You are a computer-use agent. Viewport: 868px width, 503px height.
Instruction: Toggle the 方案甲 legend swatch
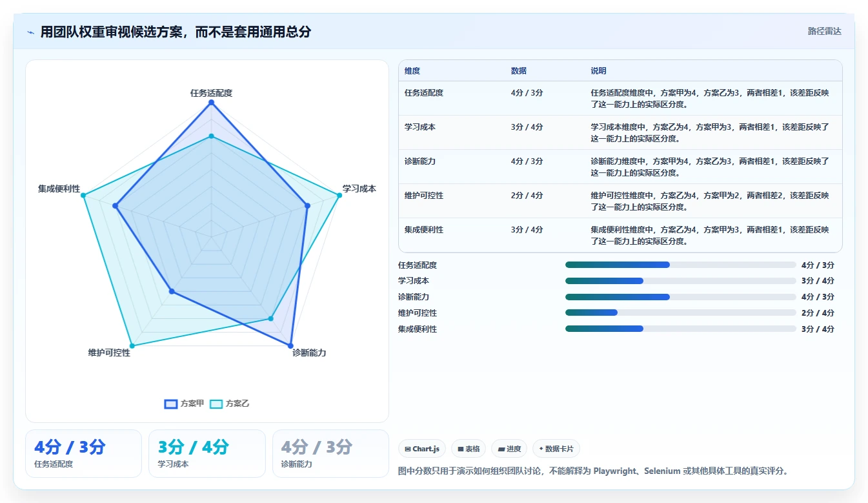(x=171, y=404)
